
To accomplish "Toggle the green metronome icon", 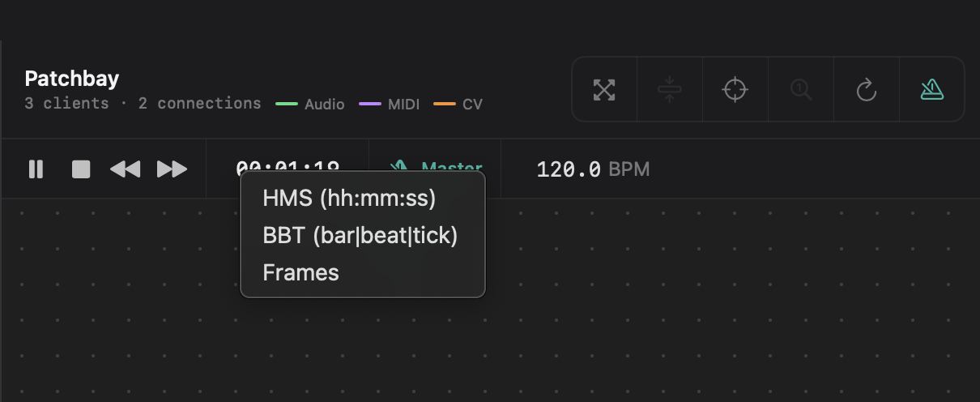I will click(x=932, y=89).
